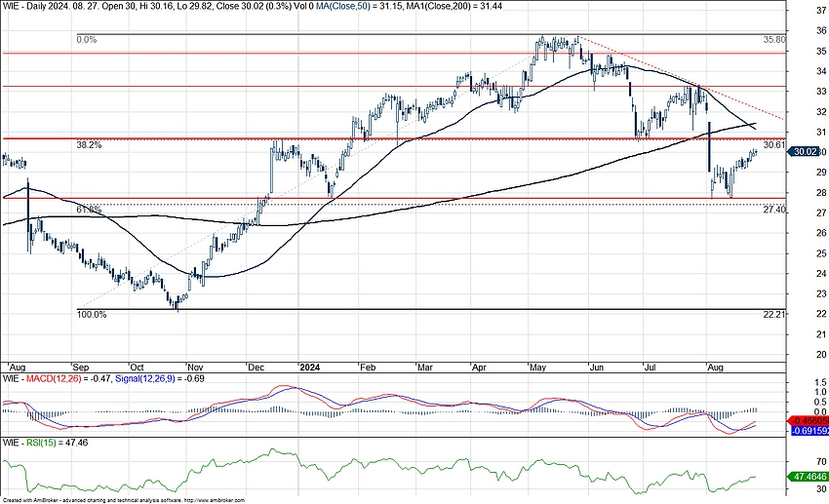Click the 61.8% Fibonacci level label

(89, 209)
